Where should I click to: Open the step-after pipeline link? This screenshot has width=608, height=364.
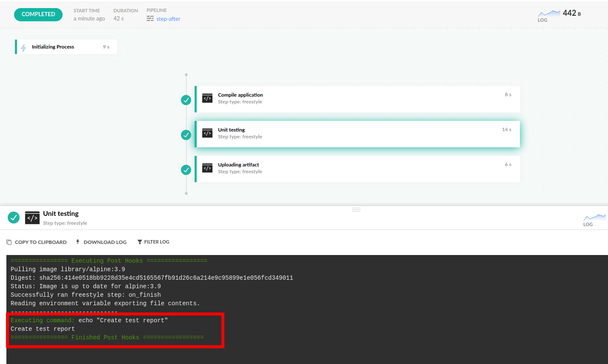[x=169, y=19]
